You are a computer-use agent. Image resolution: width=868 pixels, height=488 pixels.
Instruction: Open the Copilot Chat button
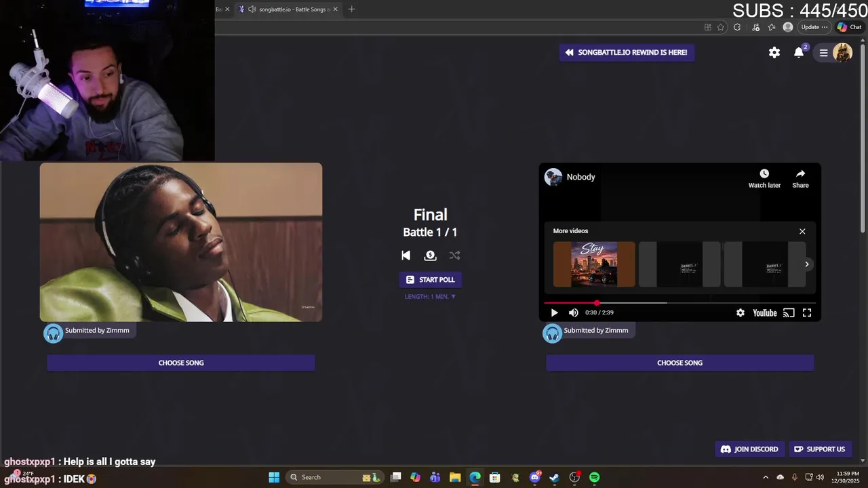click(849, 27)
